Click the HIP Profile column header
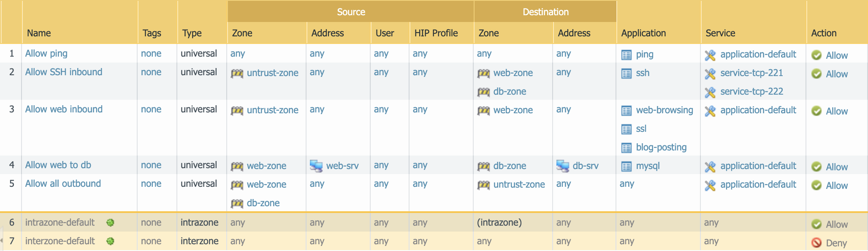The width and height of the screenshot is (868, 251). (436, 33)
